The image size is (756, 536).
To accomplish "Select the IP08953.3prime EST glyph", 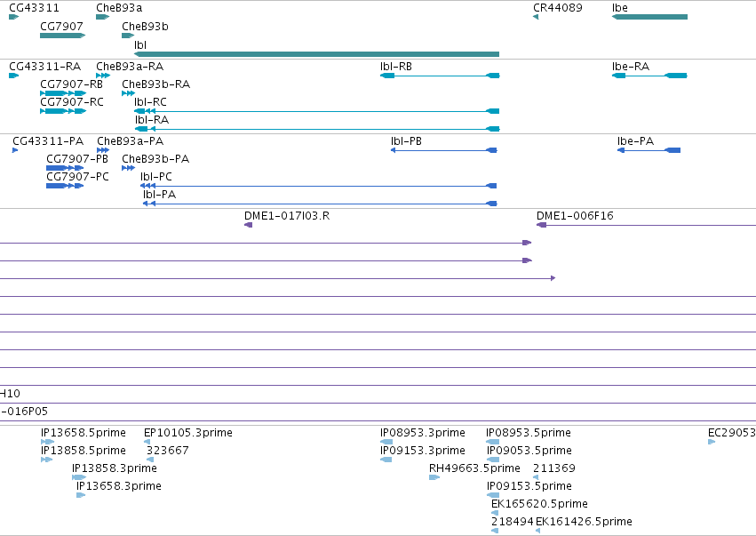I will (386, 442).
